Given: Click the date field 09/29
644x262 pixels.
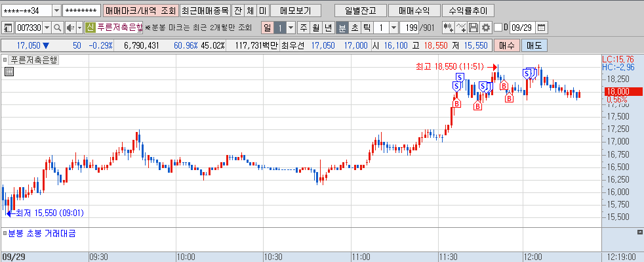Looking at the screenshot, I should 523,28.
